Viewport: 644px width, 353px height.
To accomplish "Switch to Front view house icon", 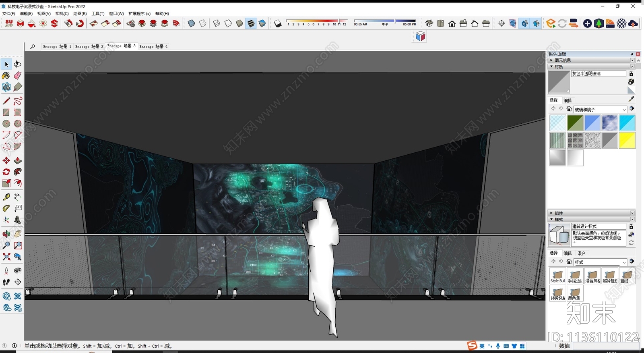I will [452, 24].
